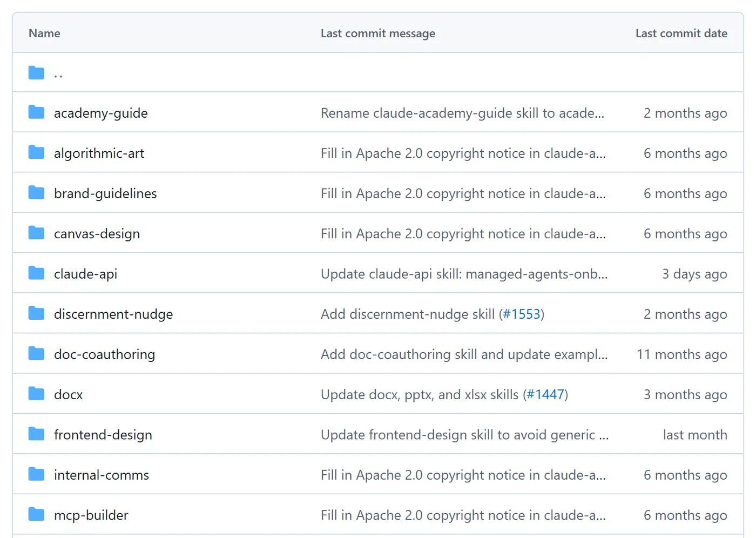Open the 'Rename claude-academy-guide skill' commit message
The width and height of the screenshot is (756, 538).
(x=462, y=113)
